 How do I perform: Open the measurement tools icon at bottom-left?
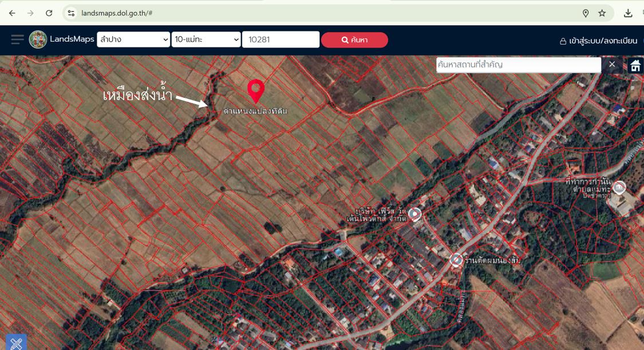17,342
